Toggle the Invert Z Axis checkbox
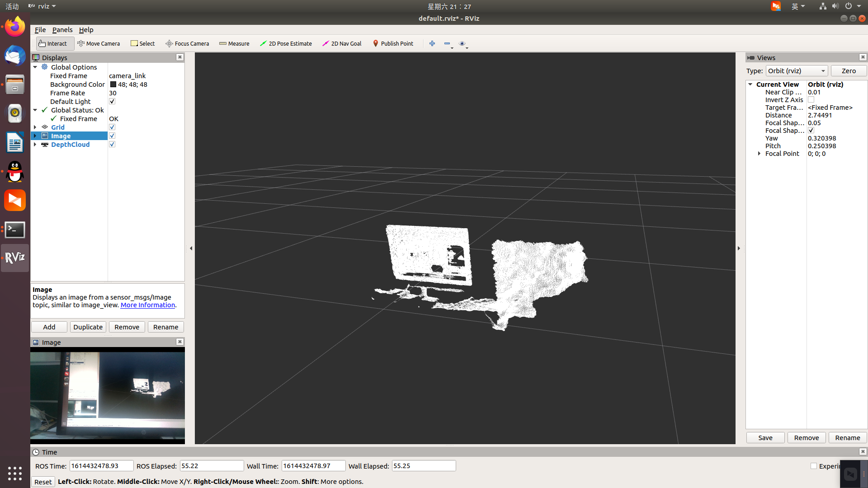Screen dimensions: 868x488 point(811,100)
